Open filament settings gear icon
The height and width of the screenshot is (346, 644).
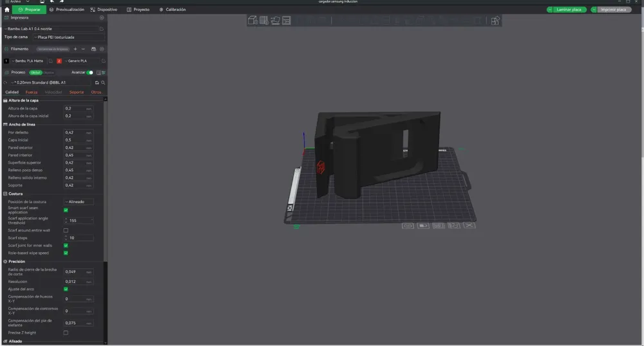pos(102,49)
